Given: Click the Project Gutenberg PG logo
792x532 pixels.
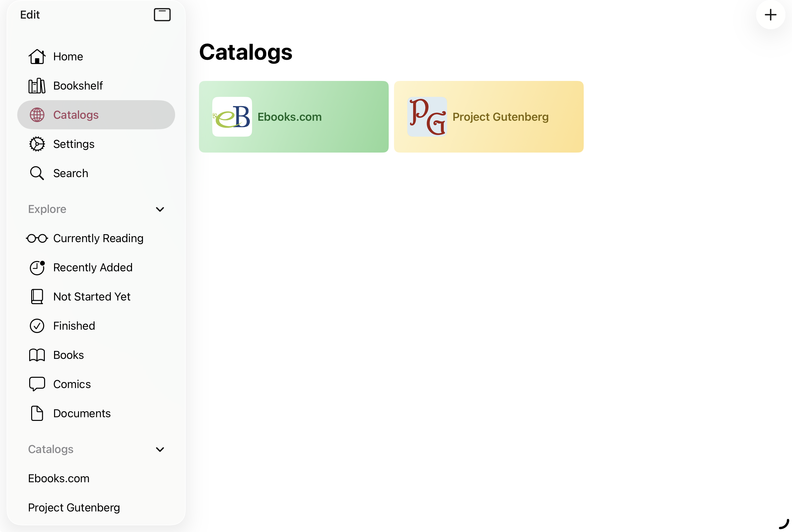Looking at the screenshot, I should point(427,117).
